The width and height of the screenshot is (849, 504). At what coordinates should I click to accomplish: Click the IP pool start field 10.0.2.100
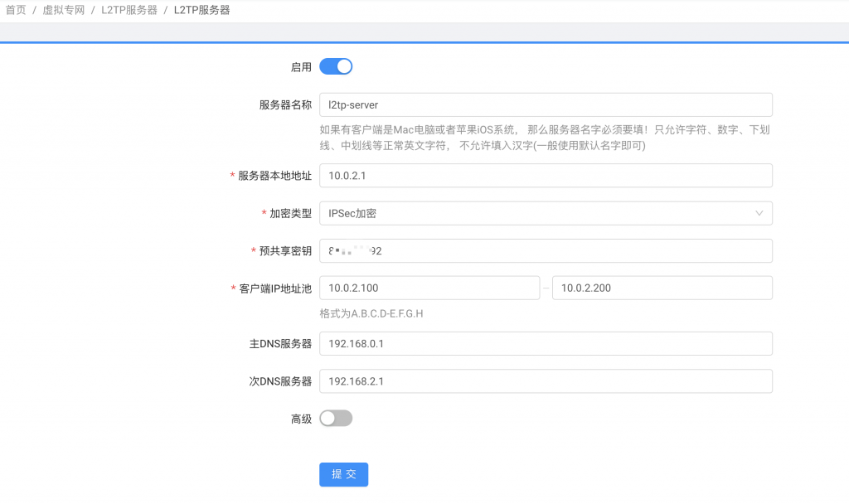point(429,288)
